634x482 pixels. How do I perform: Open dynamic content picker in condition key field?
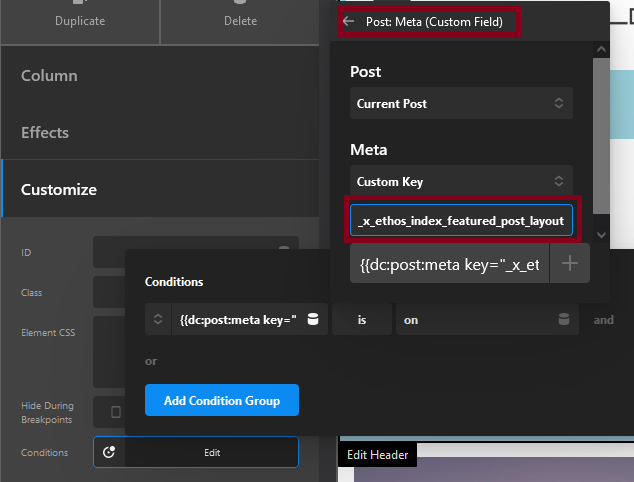tap(313, 320)
